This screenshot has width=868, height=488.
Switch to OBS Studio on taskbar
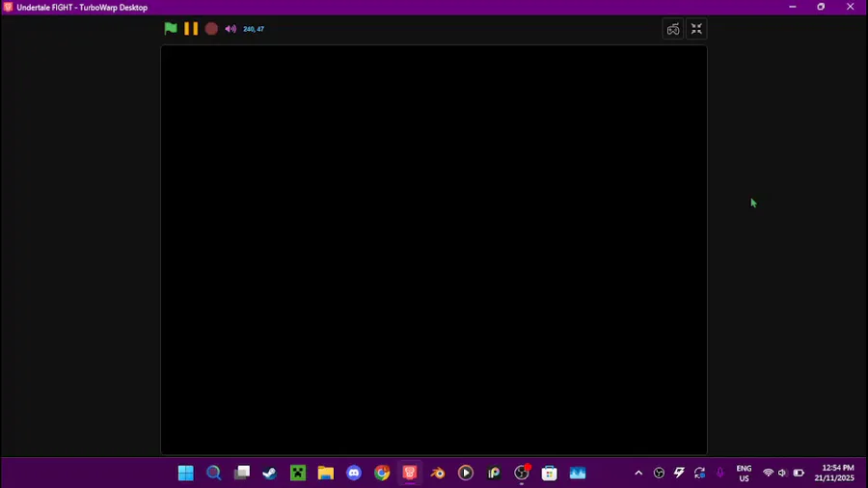coord(522,474)
